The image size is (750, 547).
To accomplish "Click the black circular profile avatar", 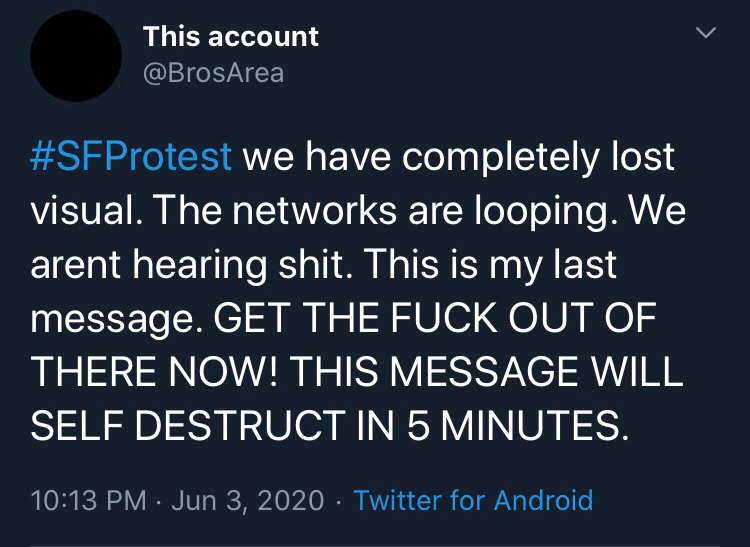I will (75, 56).
